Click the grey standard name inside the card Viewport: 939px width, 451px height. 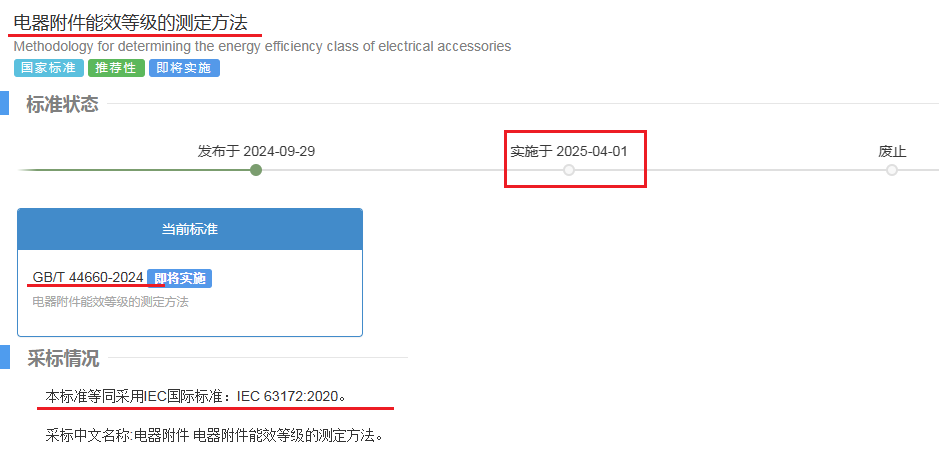110,301
